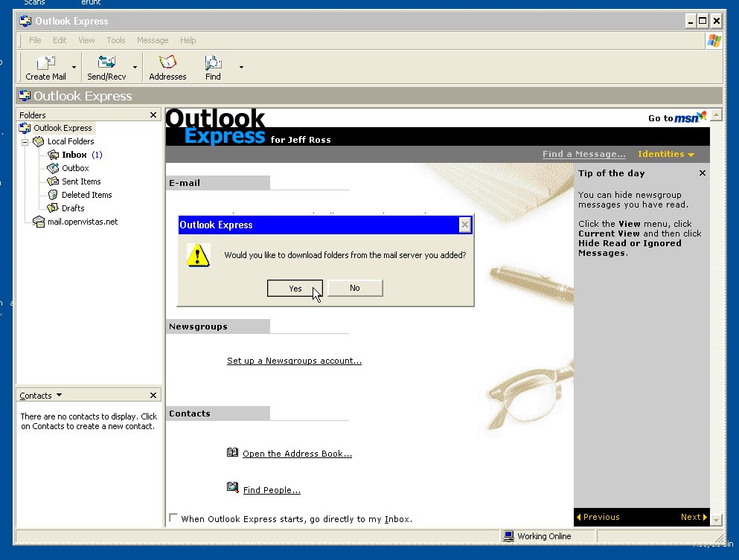Select the Deleted Items tree label

tap(87, 195)
